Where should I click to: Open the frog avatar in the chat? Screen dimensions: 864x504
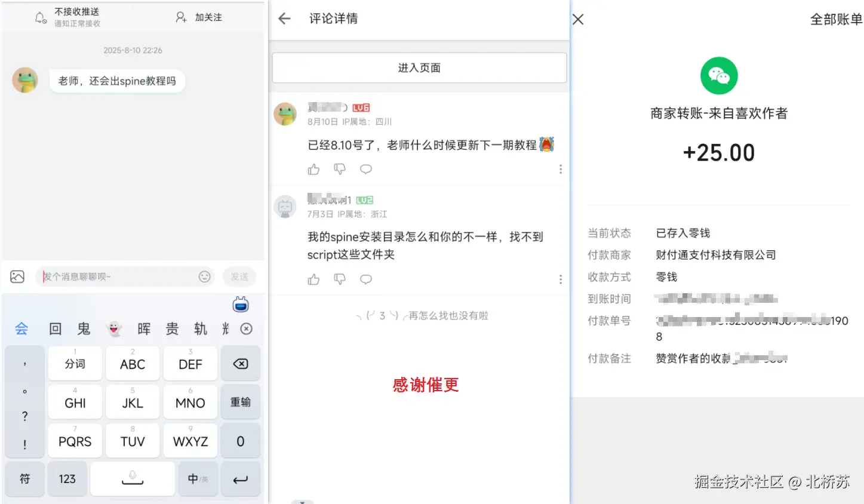(25, 80)
